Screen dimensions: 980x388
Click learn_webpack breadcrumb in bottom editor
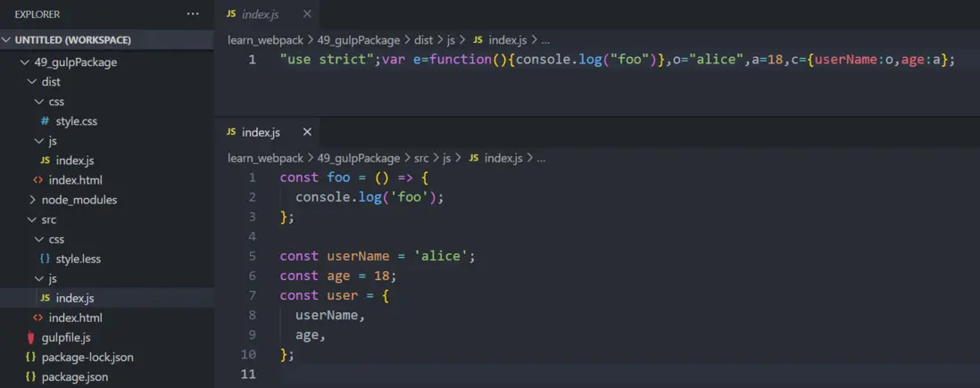[266, 158]
